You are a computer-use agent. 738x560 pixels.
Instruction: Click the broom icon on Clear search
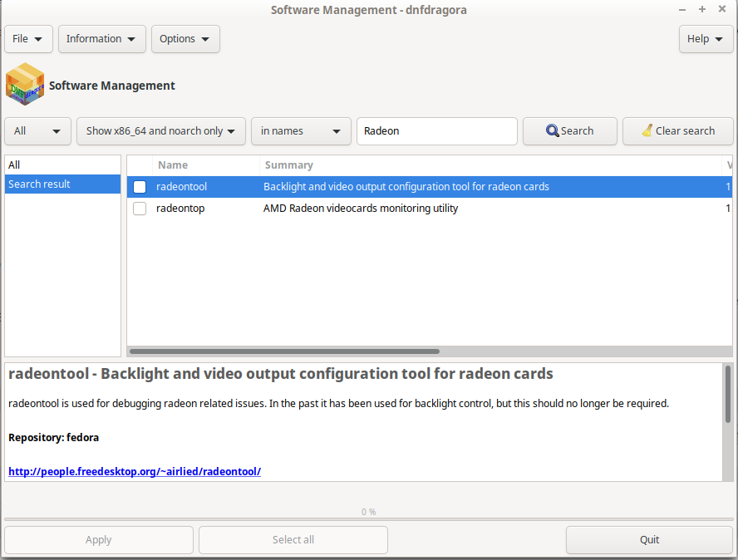[647, 130]
